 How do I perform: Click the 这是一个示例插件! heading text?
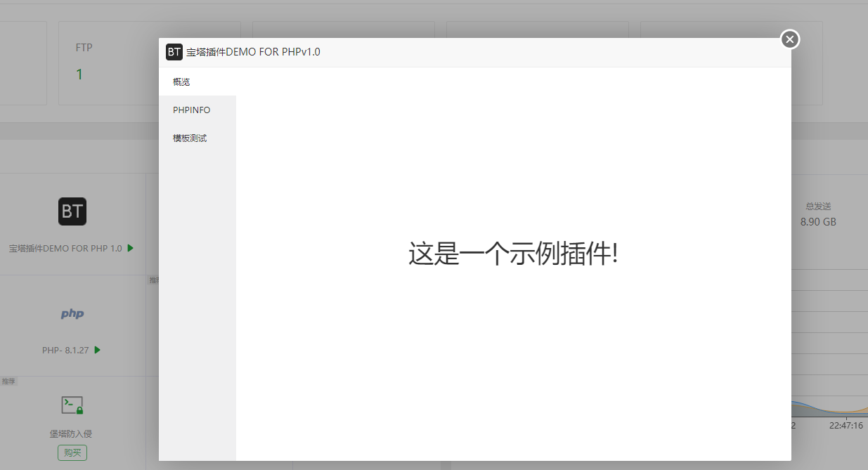coord(513,254)
